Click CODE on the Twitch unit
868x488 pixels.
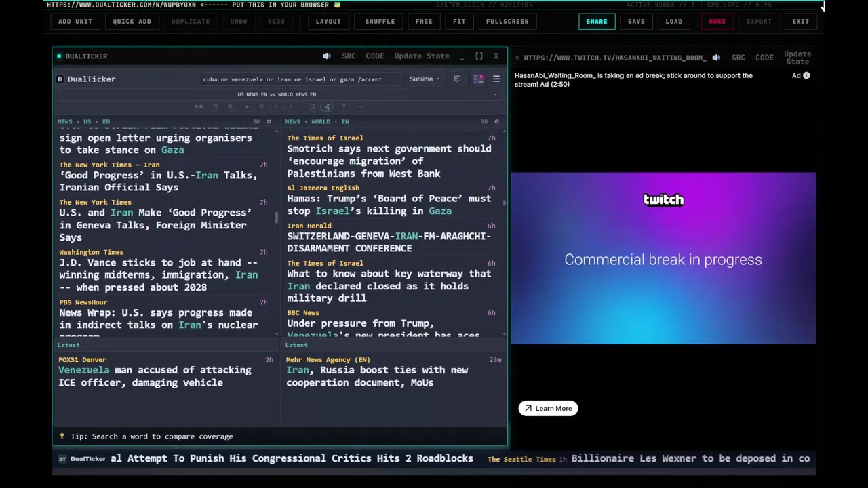coord(764,58)
